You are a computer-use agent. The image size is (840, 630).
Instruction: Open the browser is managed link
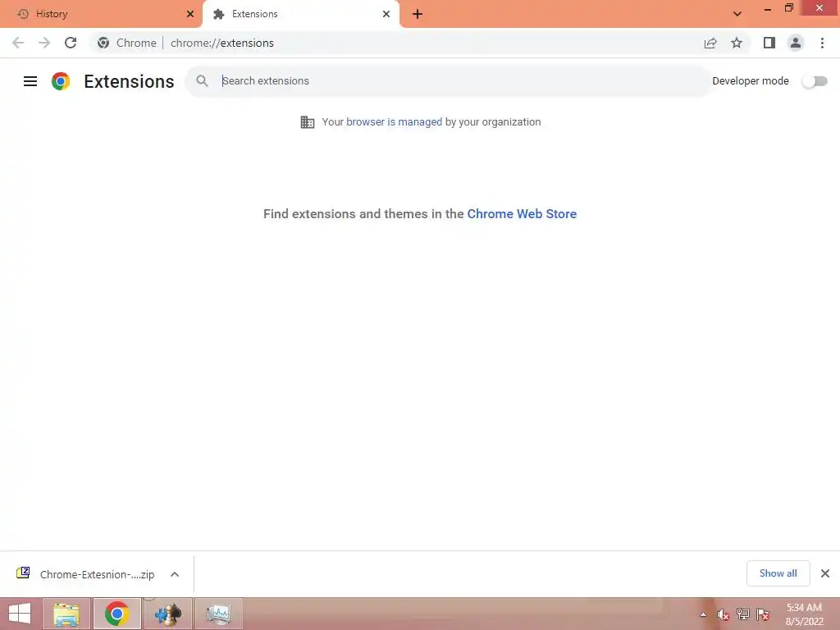[x=394, y=121]
